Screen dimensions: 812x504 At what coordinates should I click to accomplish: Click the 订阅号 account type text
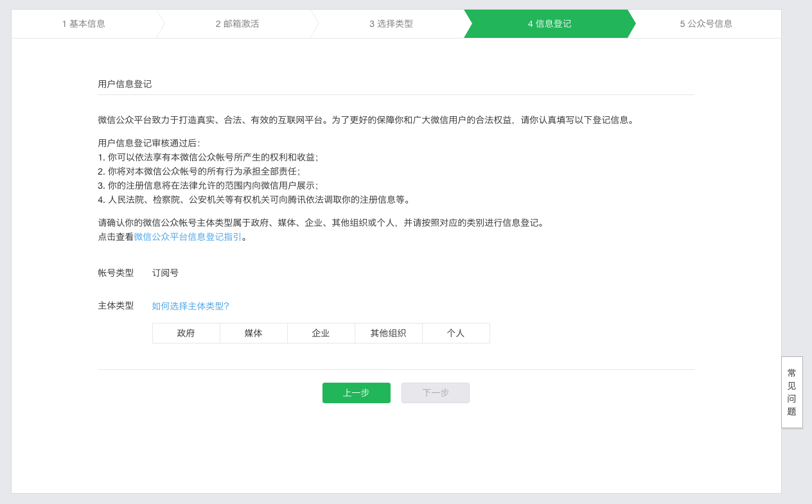click(165, 272)
